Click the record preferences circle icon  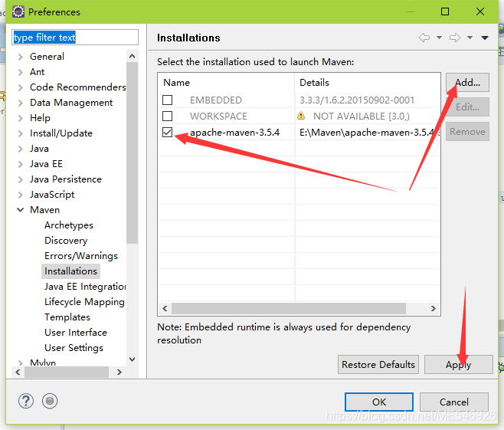50,401
